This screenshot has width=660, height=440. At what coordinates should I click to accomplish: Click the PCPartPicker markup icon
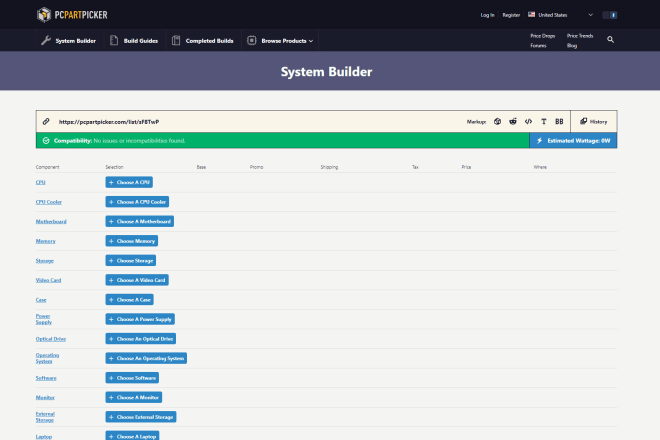click(x=497, y=122)
